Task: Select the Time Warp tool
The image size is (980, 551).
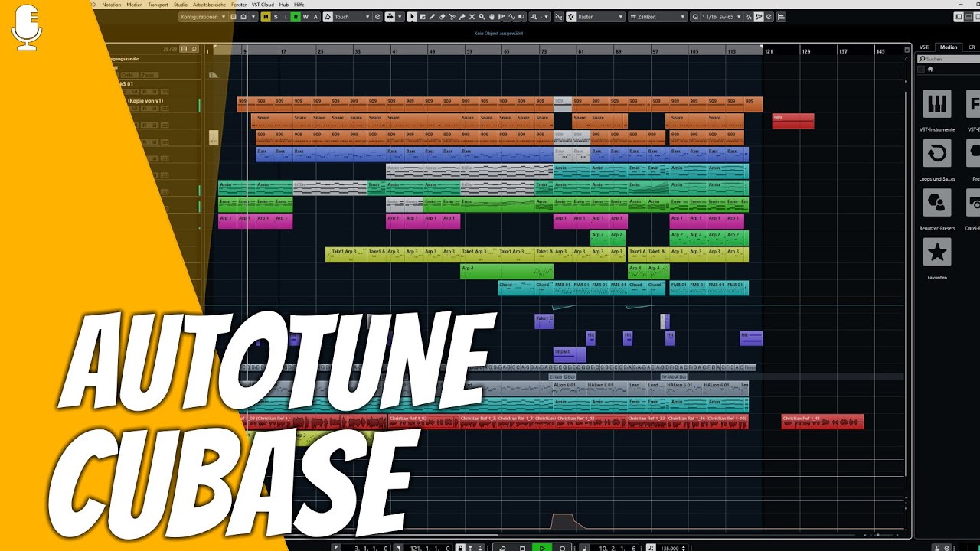Action: [x=501, y=17]
